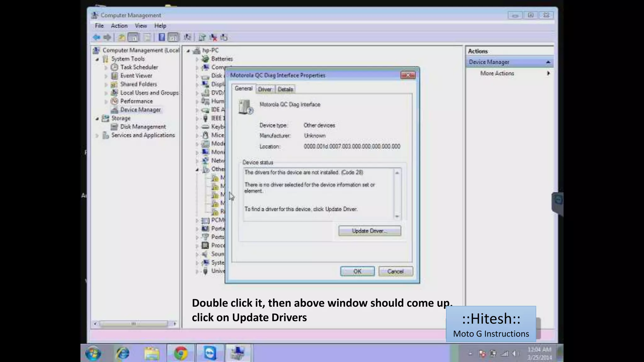The width and height of the screenshot is (644, 362).
Task: Select the Local Users and Groups icon
Action: (x=114, y=93)
